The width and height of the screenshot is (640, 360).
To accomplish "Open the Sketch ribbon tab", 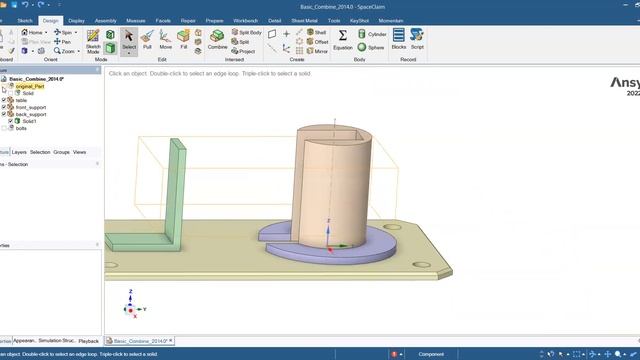I will pyautogui.click(x=25, y=20).
